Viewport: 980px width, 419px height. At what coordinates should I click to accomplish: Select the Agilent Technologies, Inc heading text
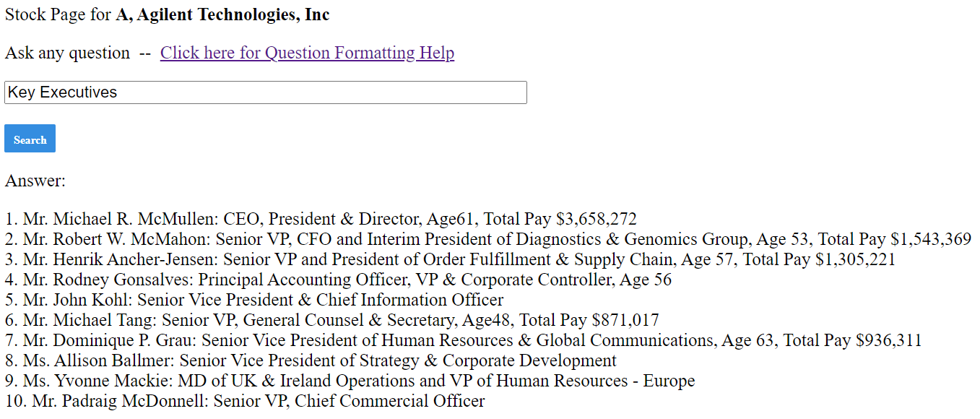(x=222, y=14)
